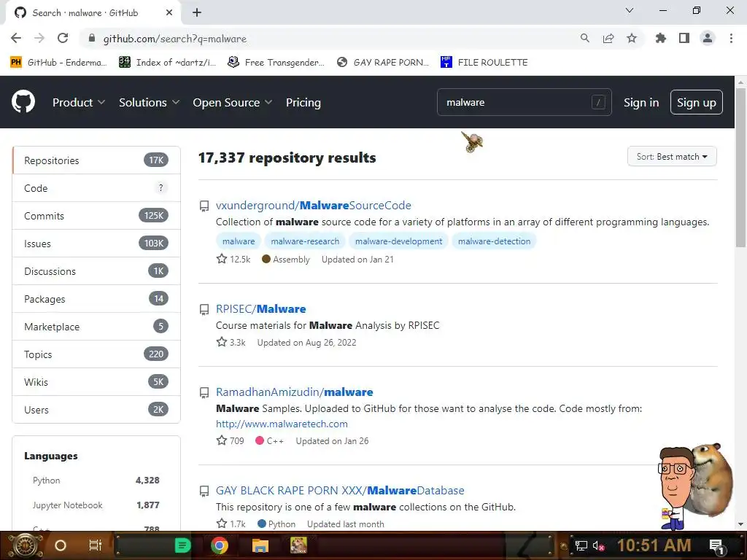Select Discussions results category

(96, 271)
